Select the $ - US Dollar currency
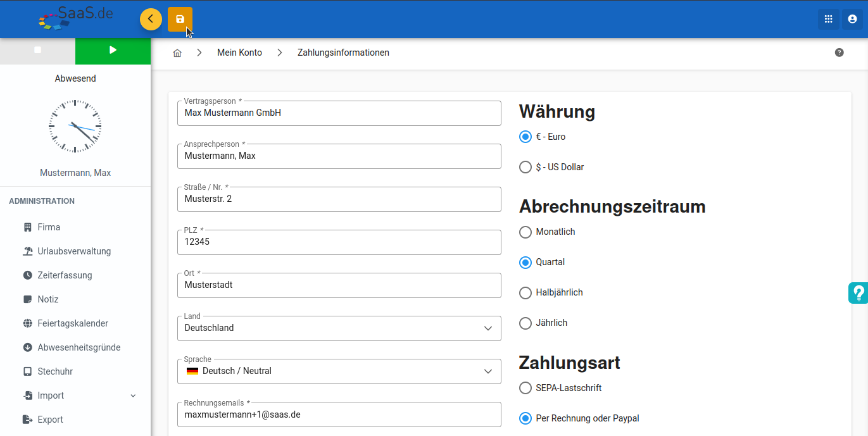868x436 pixels. pyautogui.click(x=525, y=167)
